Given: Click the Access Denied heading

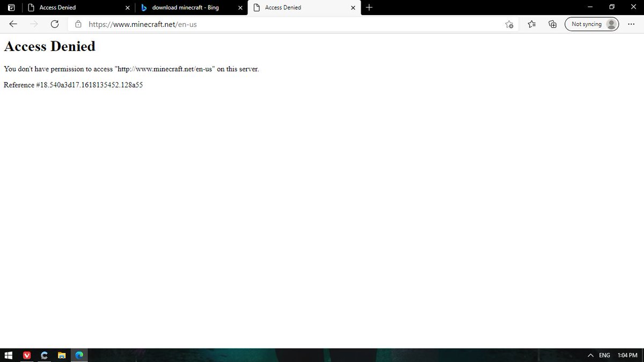Looking at the screenshot, I should pos(49,46).
